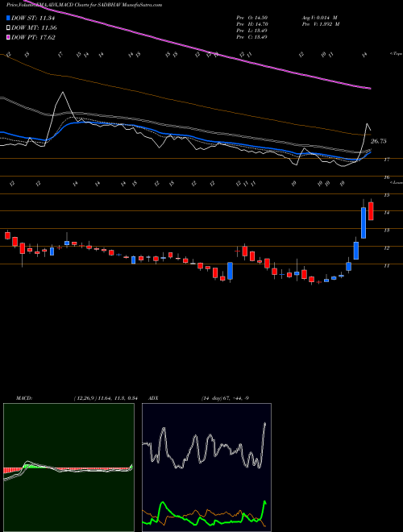403x532 pixels.
Task: Click the last red candlestick near 14
Action: click(x=371, y=211)
